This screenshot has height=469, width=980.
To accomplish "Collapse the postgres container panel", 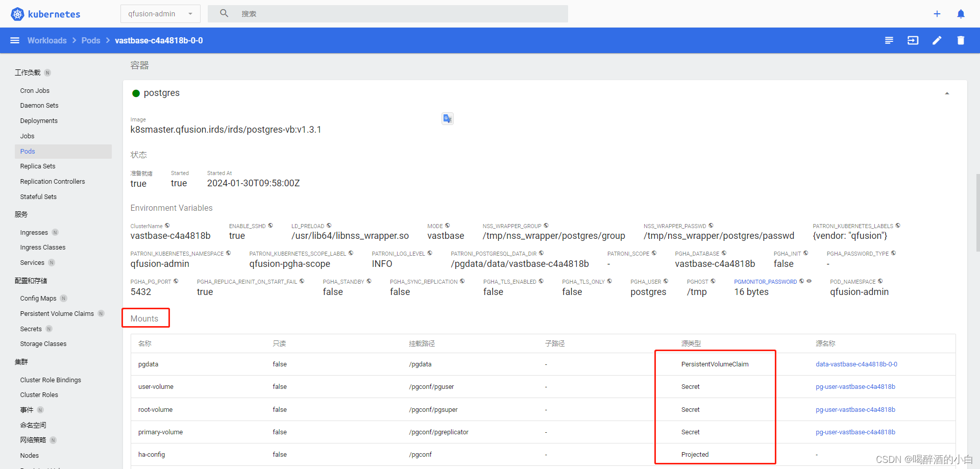I will 947,93.
